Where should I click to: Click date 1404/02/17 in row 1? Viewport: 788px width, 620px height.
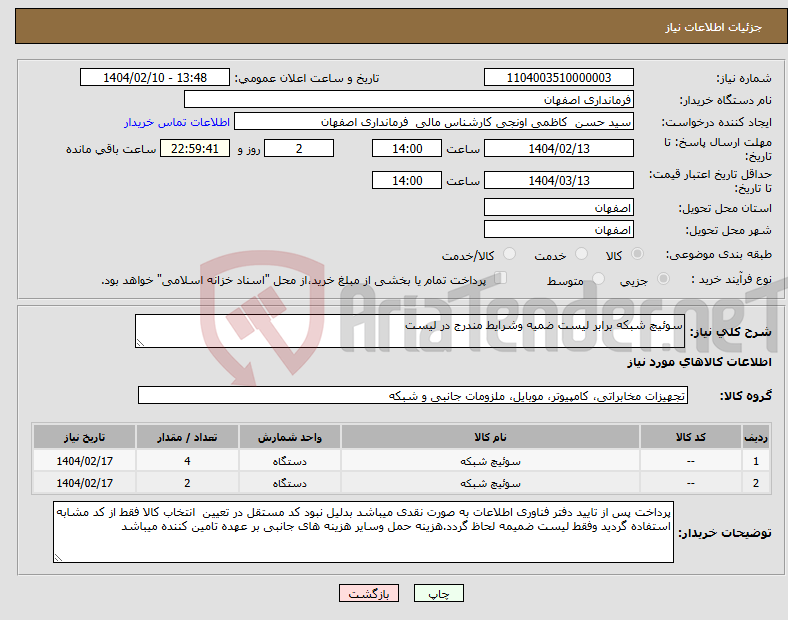point(84,461)
